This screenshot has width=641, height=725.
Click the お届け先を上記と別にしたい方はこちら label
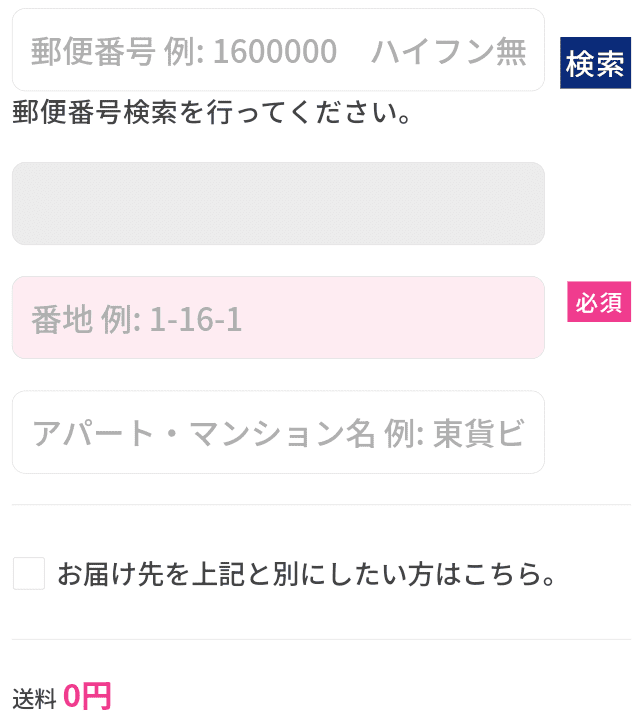click(x=306, y=575)
